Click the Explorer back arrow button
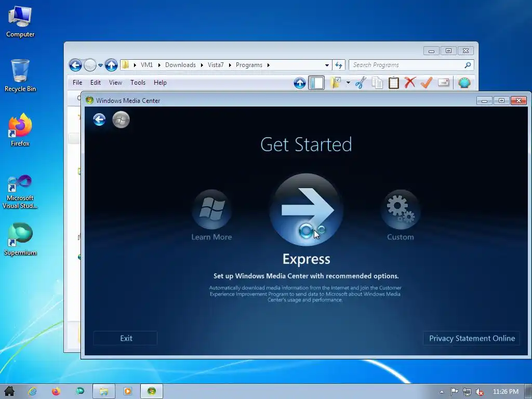The height and width of the screenshot is (399, 532). pos(75,65)
